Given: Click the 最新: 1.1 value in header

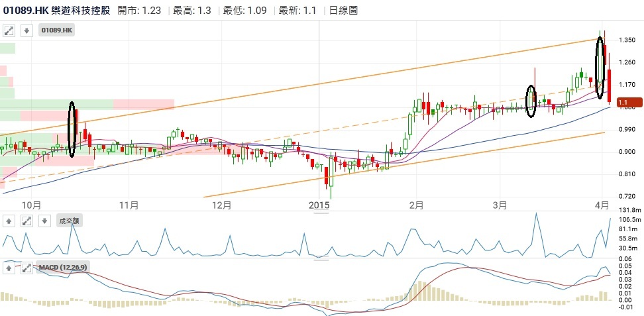Looking at the screenshot, I should pos(298,11).
